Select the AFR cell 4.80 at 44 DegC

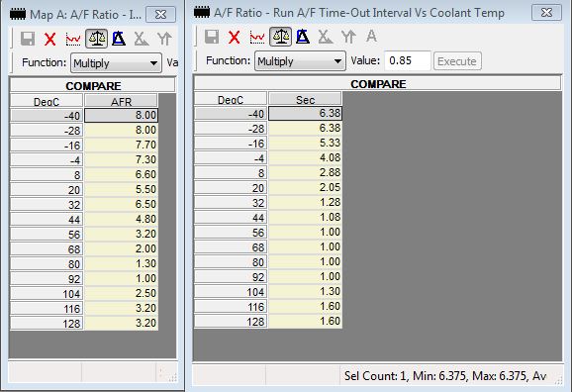(x=121, y=220)
